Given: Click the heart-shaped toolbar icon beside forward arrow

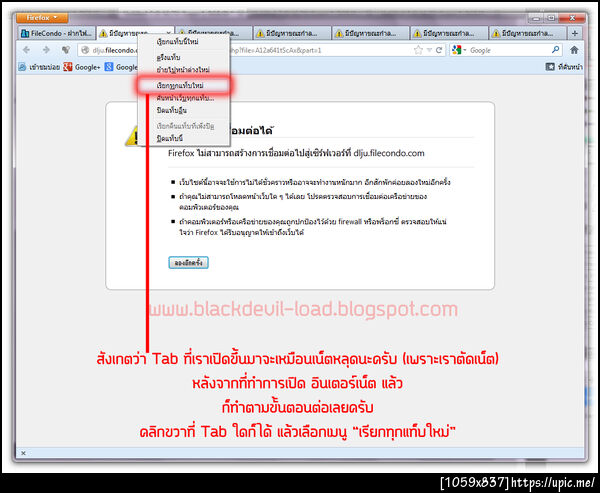Looking at the screenshot, I should point(66,50).
